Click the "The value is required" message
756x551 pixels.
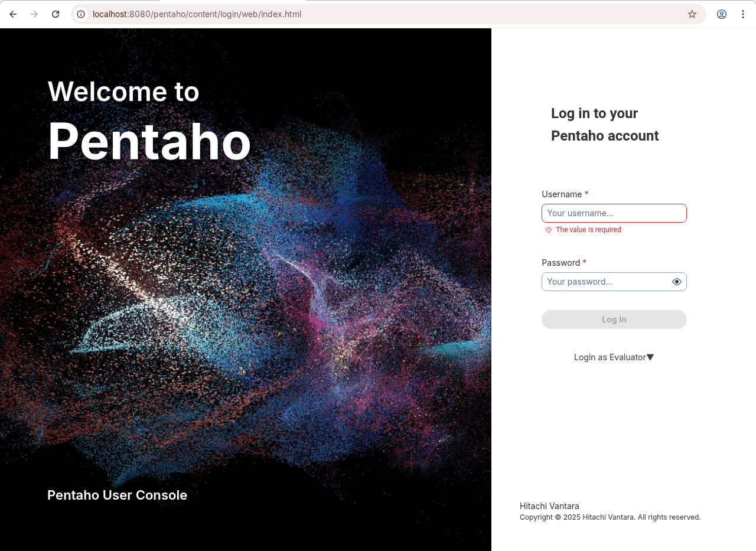click(x=588, y=230)
